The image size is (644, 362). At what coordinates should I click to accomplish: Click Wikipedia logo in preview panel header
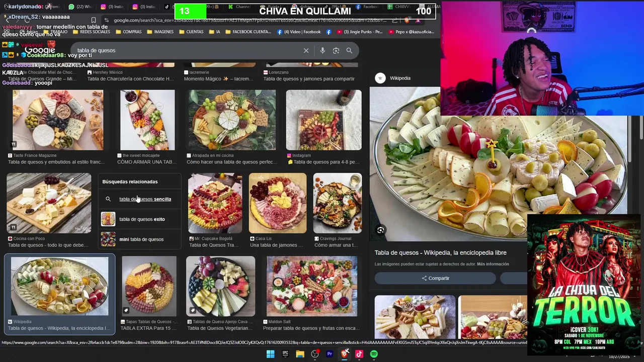tap(380, 78)
